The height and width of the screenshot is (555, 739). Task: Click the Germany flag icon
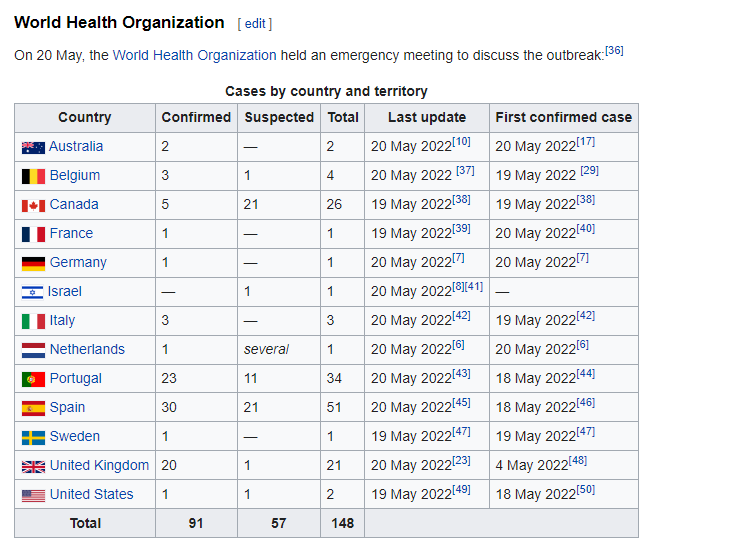pyautogui.click(x=33, y=263)
